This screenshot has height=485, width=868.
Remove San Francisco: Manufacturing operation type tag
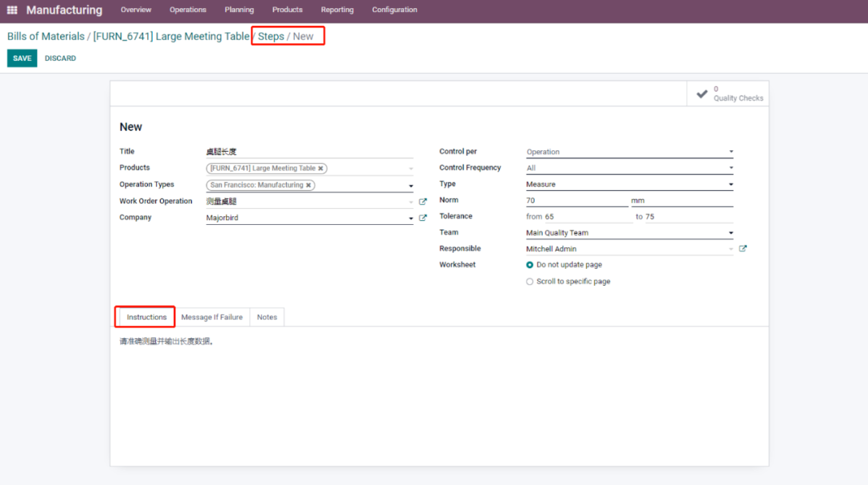(308, 185)
